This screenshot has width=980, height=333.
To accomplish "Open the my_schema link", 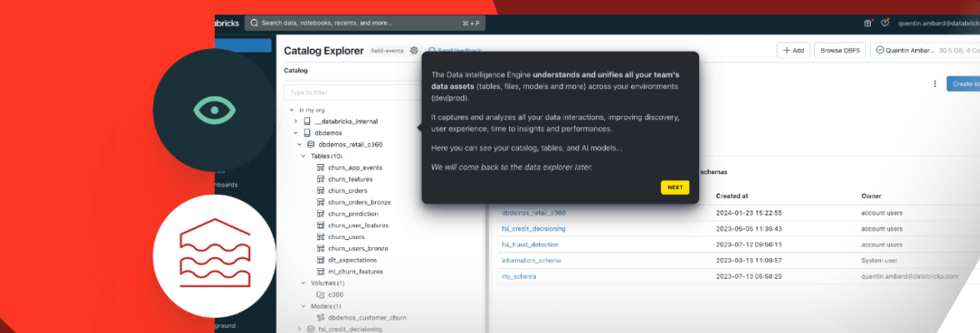I will click(518, 276).
